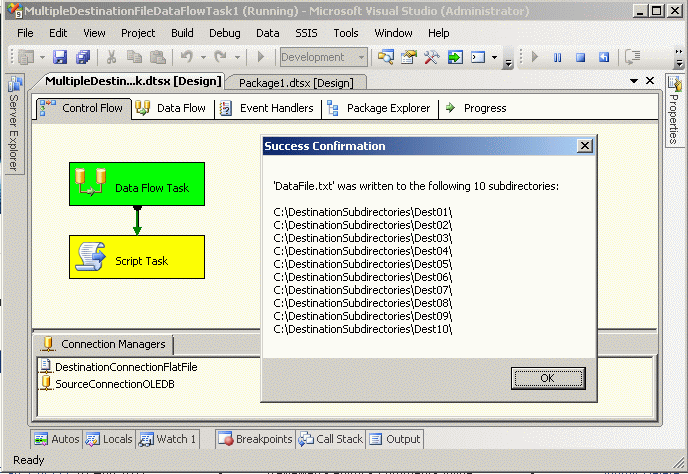Image resolution: width=688 pixels, height=474 pixels.
Task: Open the Locals debug window tab
Action: tap(109, 439)
